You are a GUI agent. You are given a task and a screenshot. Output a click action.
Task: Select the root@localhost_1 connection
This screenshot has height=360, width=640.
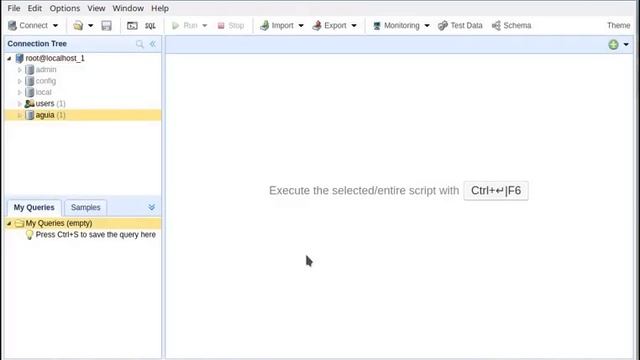55,58
